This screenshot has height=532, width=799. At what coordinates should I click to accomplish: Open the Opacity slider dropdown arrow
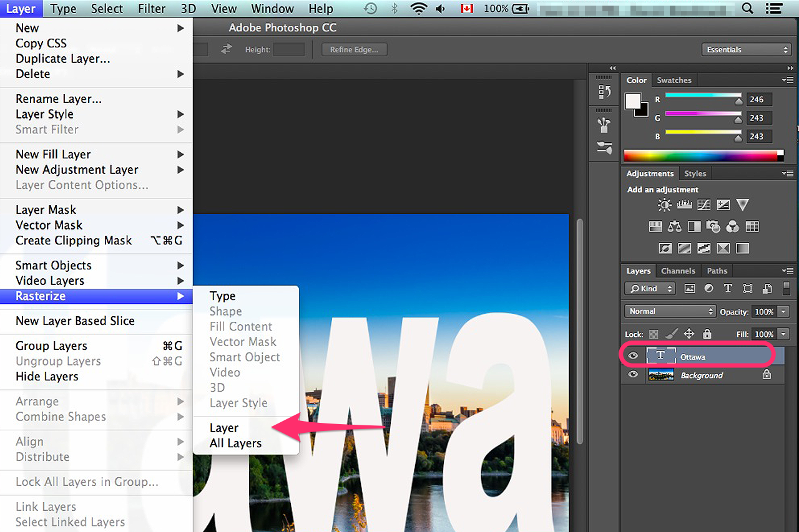tap(783, 311)
